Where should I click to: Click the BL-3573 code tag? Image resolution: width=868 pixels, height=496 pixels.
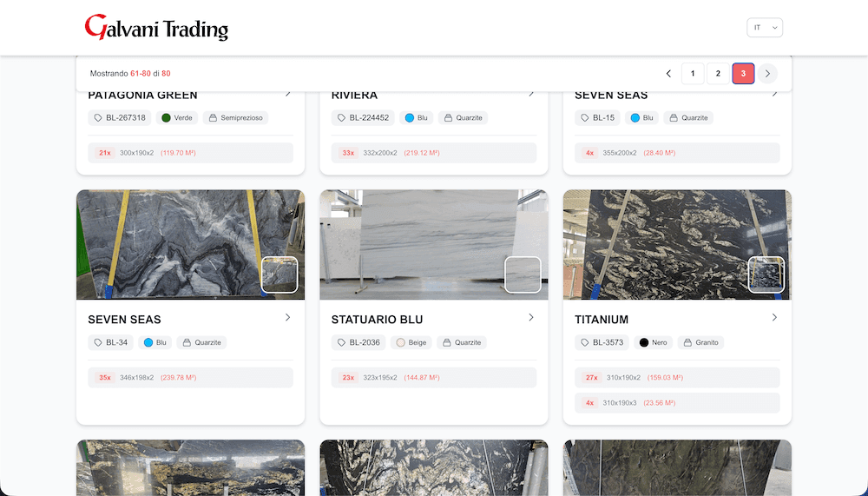tap(602, 342)
